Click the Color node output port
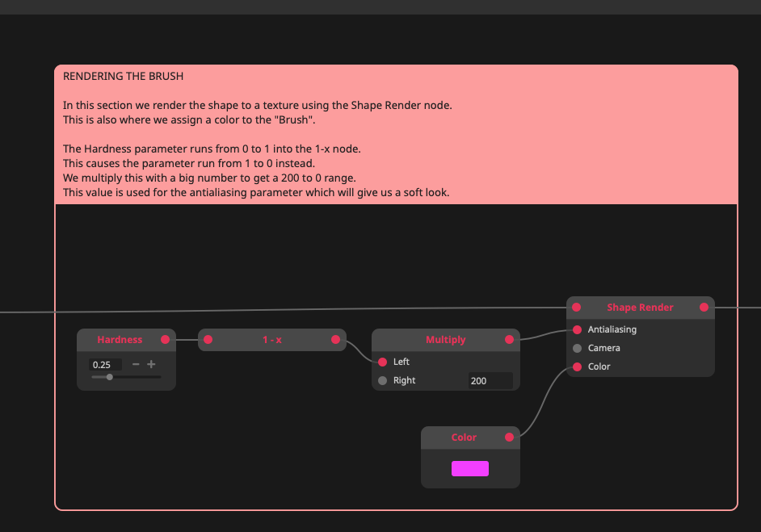 point(509,438)
